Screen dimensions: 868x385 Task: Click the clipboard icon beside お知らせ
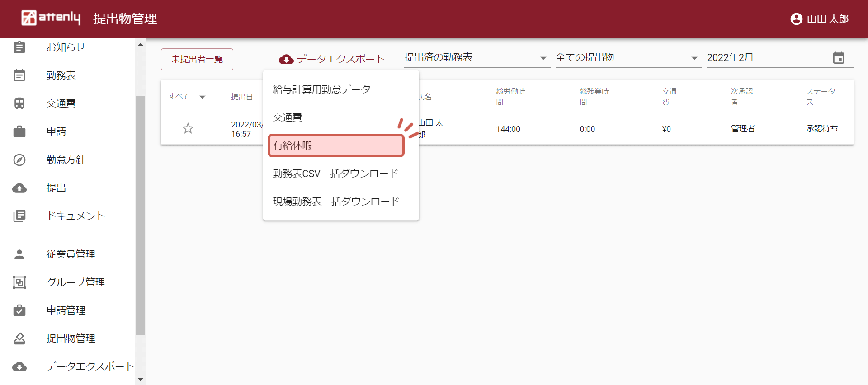(x=19, y=47)
